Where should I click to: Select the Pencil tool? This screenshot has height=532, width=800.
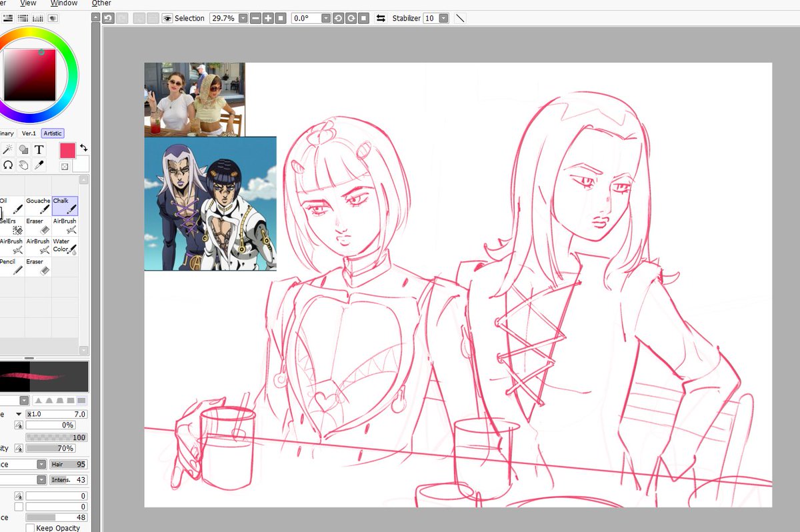click(12, 267)
